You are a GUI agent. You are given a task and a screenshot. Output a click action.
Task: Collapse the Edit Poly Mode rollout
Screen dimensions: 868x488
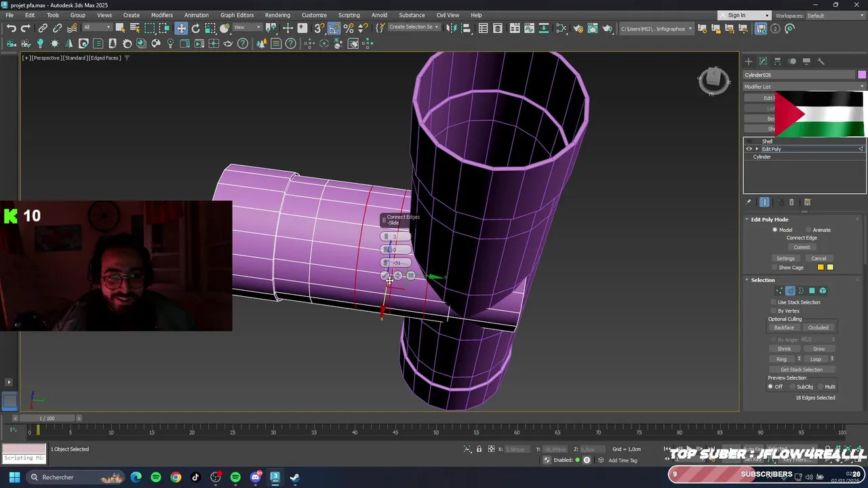click(747, 220)
